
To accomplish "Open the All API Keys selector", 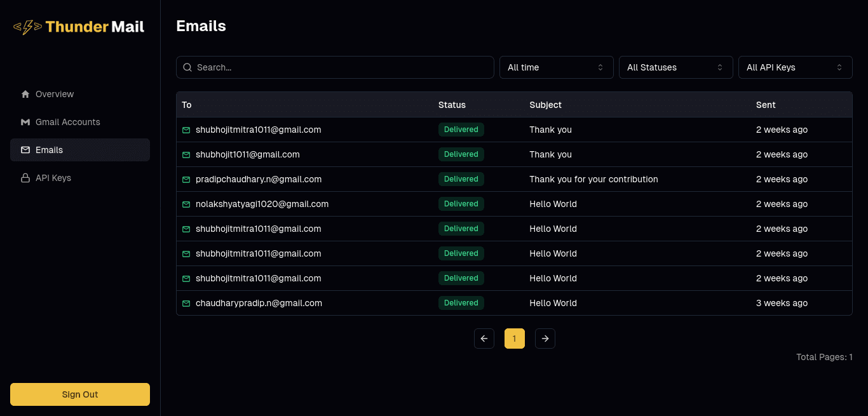I will click(x=795, y=67).
